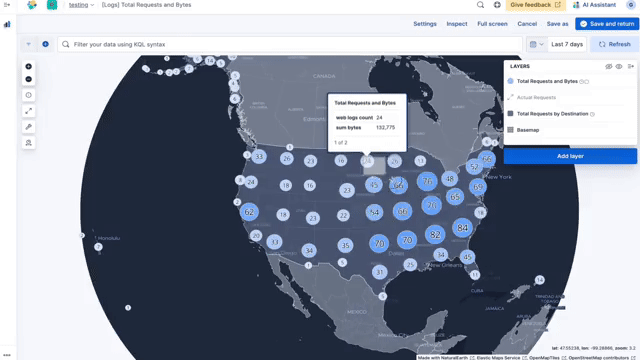Open the date quick menu calendar dropdown
The width and height of the screenshot is (640, 360).
pyautogui.click(x=536, y=44)
